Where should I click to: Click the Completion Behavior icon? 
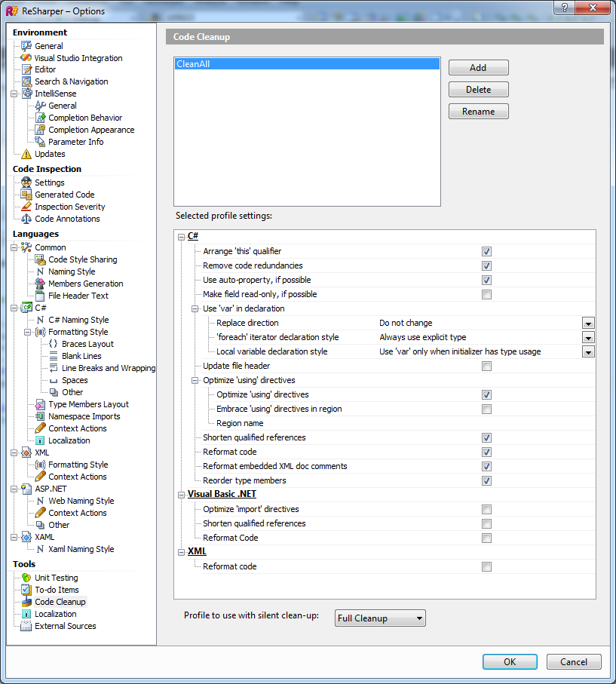pos(40,118)
